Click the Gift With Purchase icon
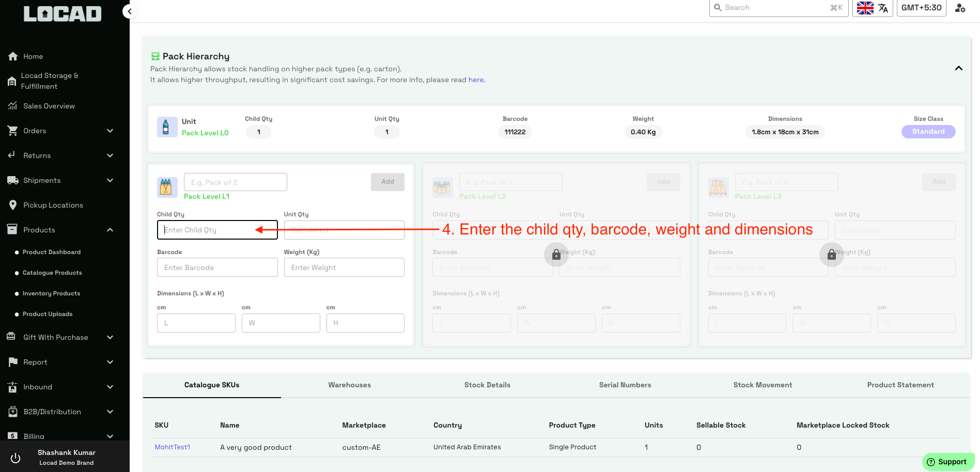This screenshot has height=472, width=980. 11,336
